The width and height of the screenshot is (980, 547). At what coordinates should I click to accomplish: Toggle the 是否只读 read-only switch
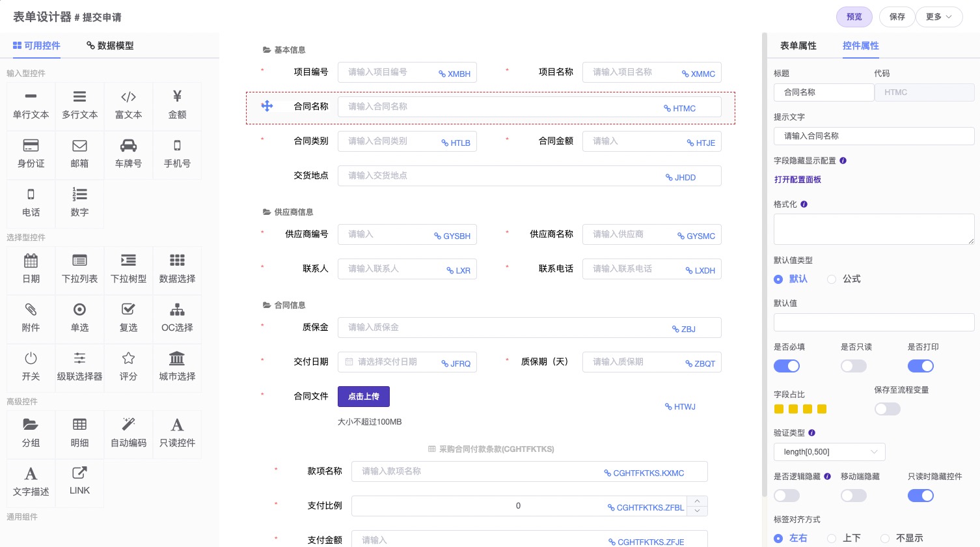tap(854, 366)
